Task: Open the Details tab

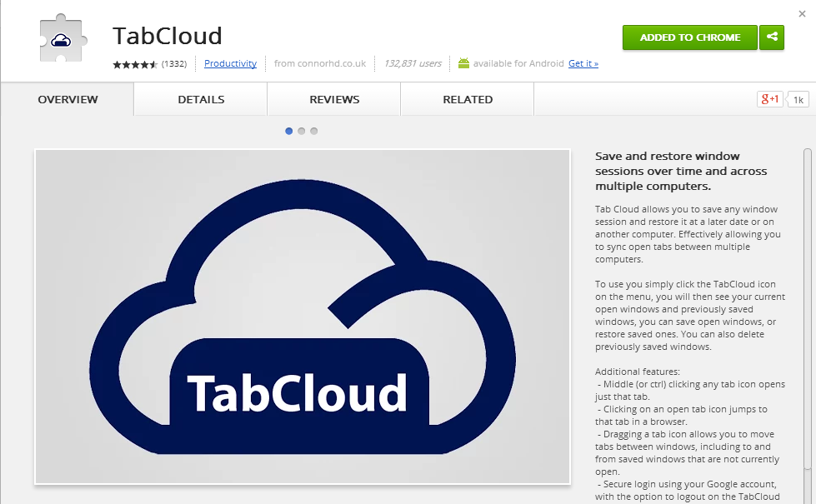Action: (201, 99)
